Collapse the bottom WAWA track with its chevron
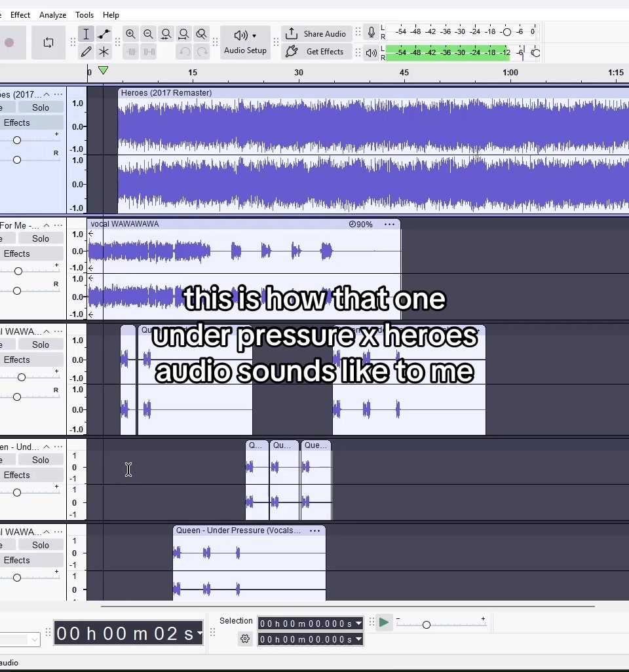The image size is (629, 672). [47, 532]
